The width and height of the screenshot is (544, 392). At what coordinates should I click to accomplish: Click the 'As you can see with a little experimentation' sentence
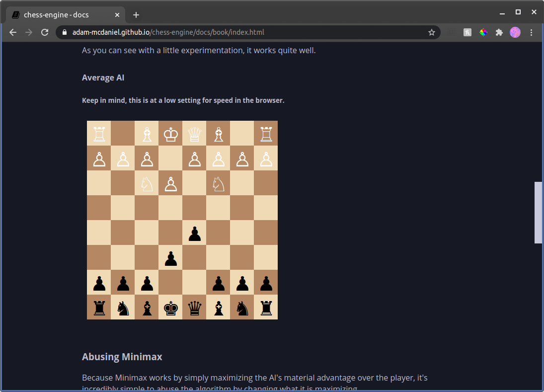tap(199, 50)
